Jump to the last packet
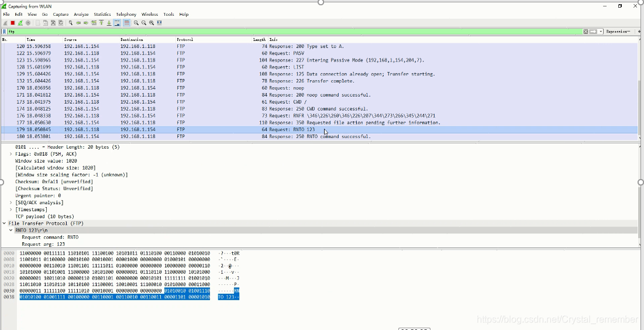 [109, 23]
